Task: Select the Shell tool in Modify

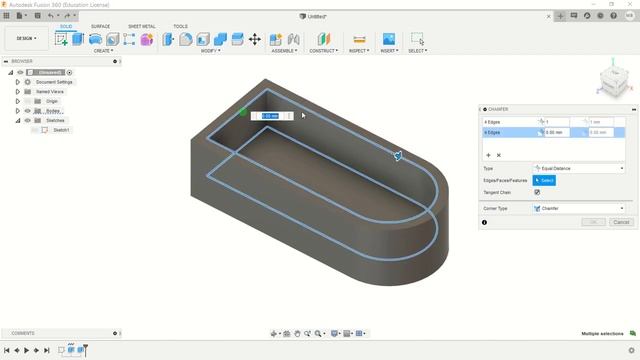Action: coord(203,39)
